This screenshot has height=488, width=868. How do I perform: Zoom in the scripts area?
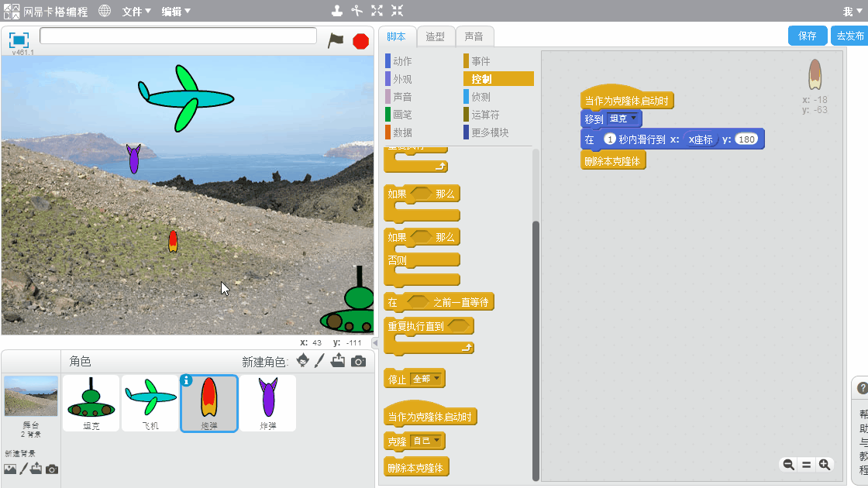pyautogui.click(x=825, y=465)
